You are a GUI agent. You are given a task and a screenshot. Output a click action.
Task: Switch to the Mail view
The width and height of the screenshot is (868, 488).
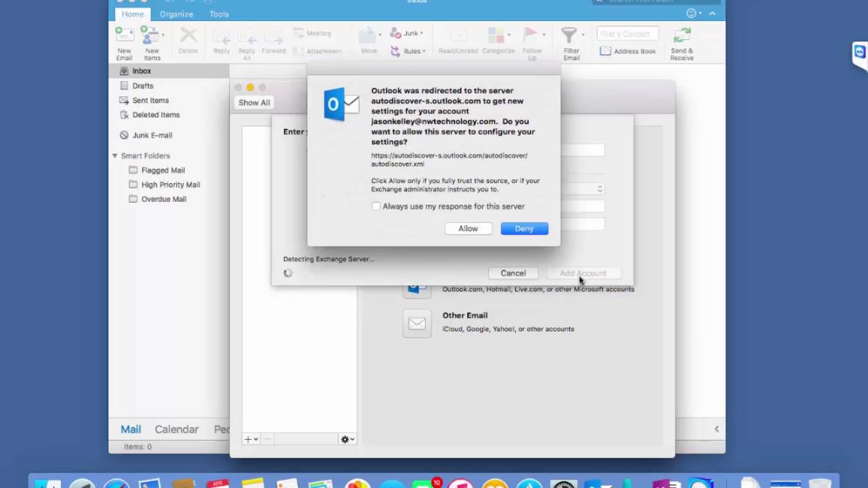[131, 429]
